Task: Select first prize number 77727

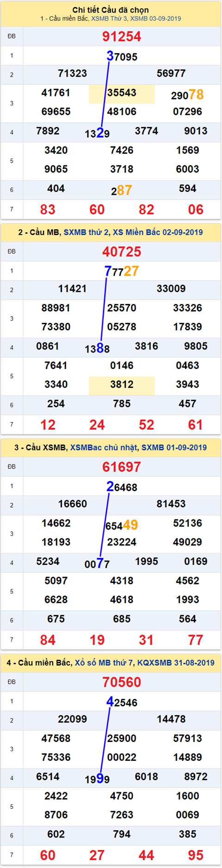Action: [x=122, y=271]
